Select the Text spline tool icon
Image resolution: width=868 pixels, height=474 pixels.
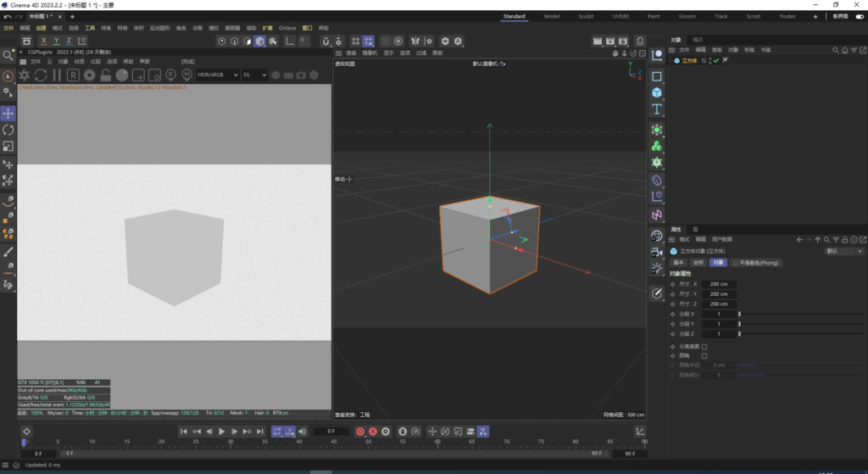pos(657,109)
